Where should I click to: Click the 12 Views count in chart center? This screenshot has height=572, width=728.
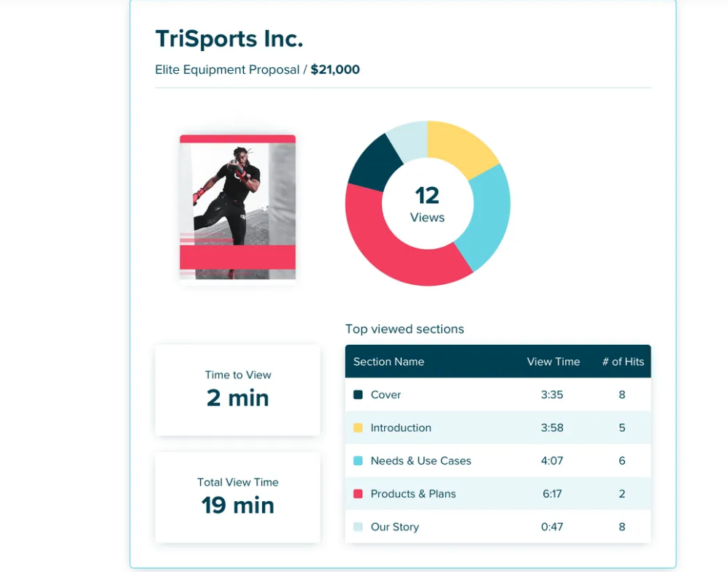pyautogui.click(x=427, y=204)
